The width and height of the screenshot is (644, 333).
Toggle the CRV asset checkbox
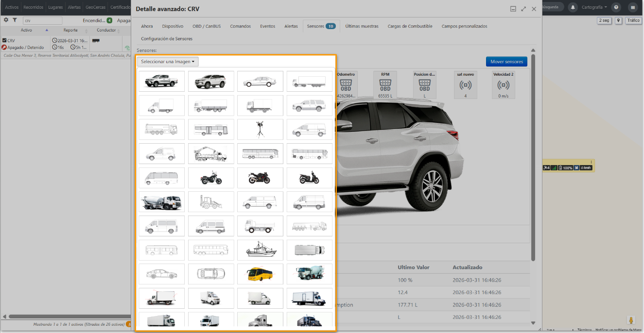coord(4,41)
